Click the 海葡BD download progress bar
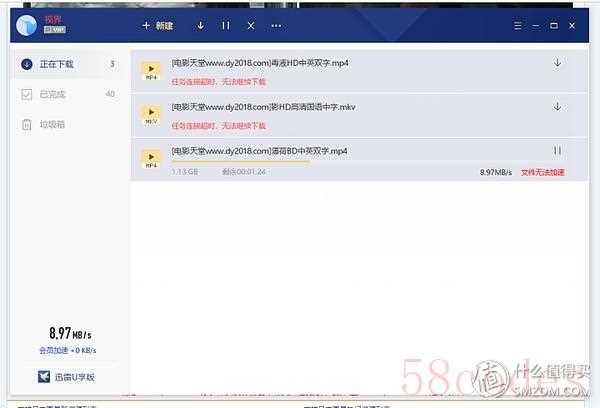The height and width of the screenshot is (408, 600). tap(240, 162)
